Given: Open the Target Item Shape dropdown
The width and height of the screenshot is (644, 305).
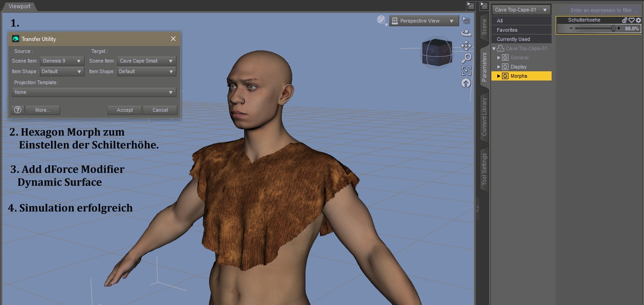Looking at the screenshot, I should pos(147,71).
